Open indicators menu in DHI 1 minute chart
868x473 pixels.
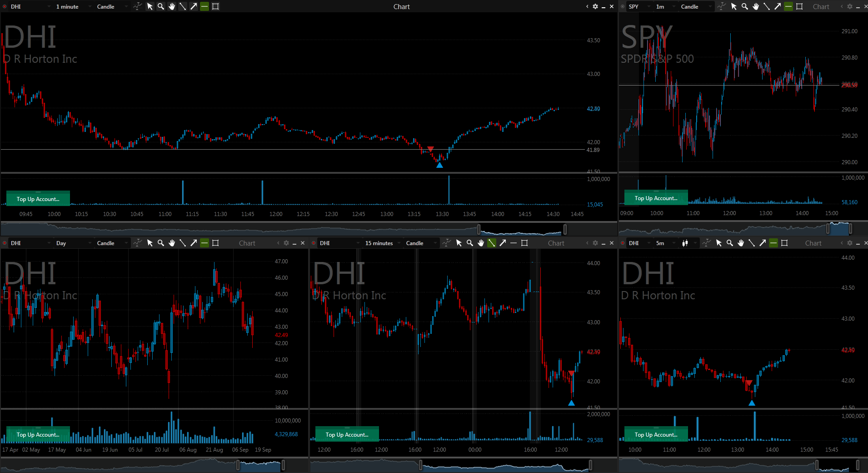pos(138,6)
